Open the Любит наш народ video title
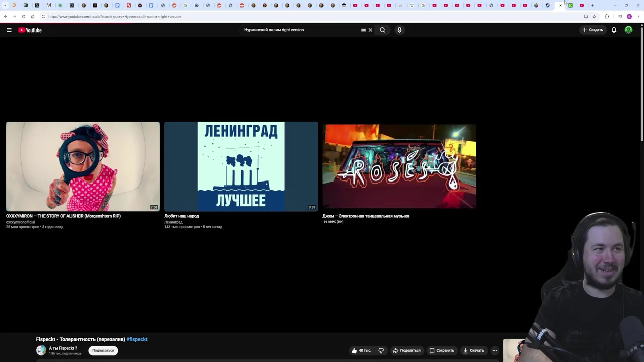The height and width of the screenshot is (362, 644). point(182,216)
